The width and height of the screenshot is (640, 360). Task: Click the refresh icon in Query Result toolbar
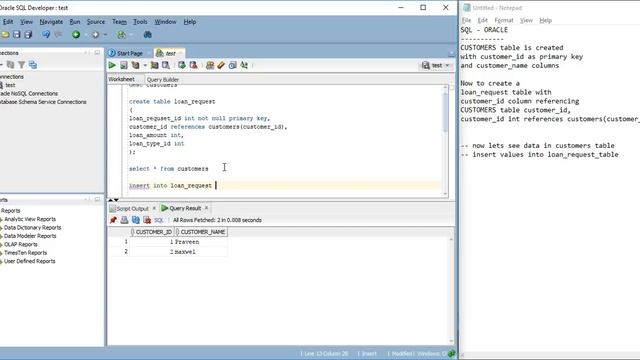(x=136, y=220)
